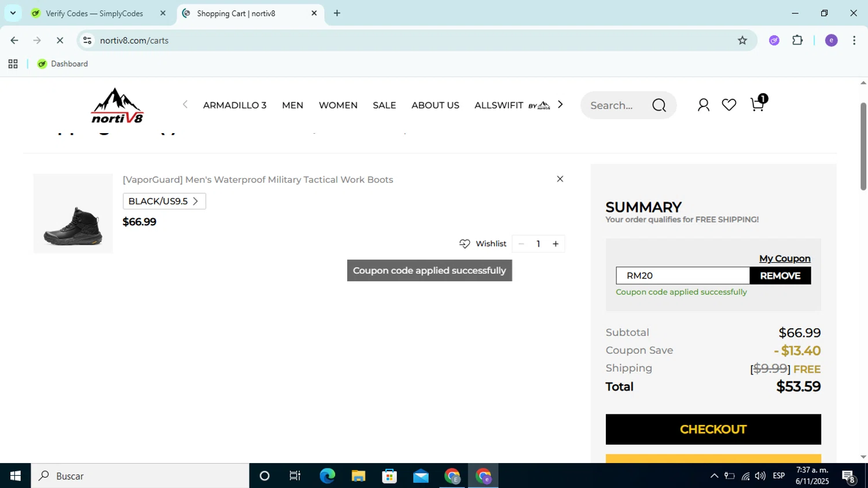
Task: Show hidden system tray icons
Action: [x=714, y=476]
